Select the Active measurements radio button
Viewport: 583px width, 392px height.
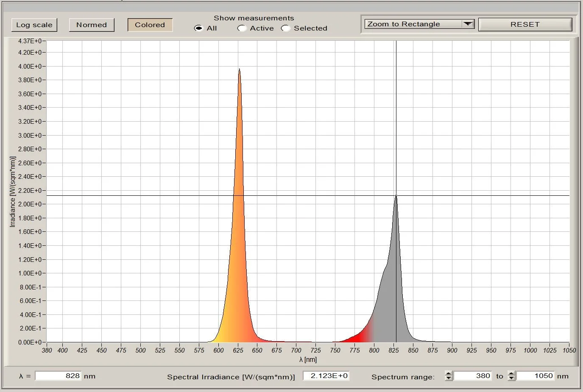click(x=242, y=28)
